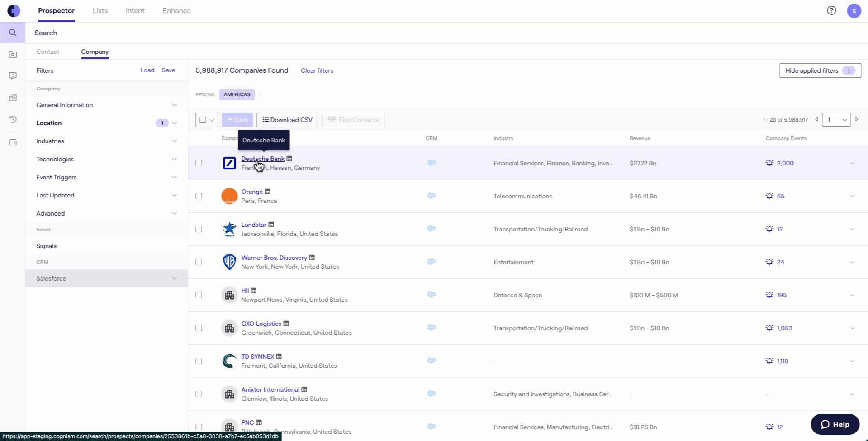Click the Clear filters link
Screen dimensions: 868x441
coord(317,70)
